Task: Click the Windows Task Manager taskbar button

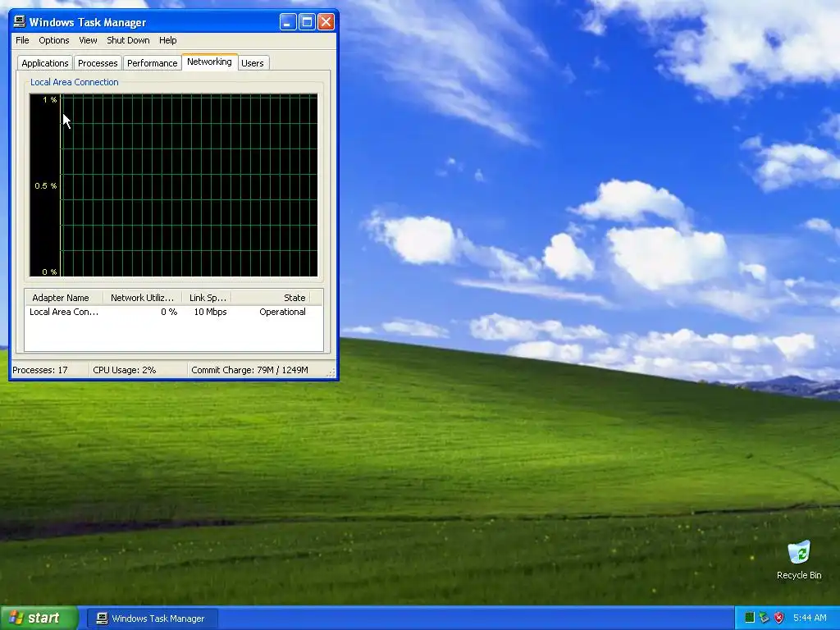Action: point(152,619)
